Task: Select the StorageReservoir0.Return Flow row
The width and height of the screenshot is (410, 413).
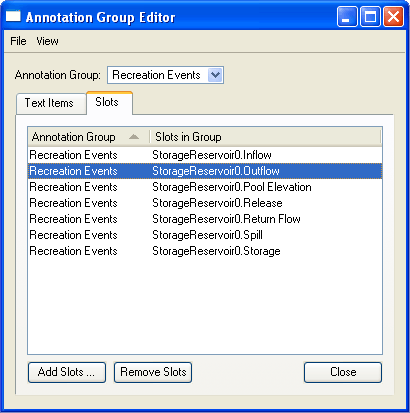Action: [205, 219]
